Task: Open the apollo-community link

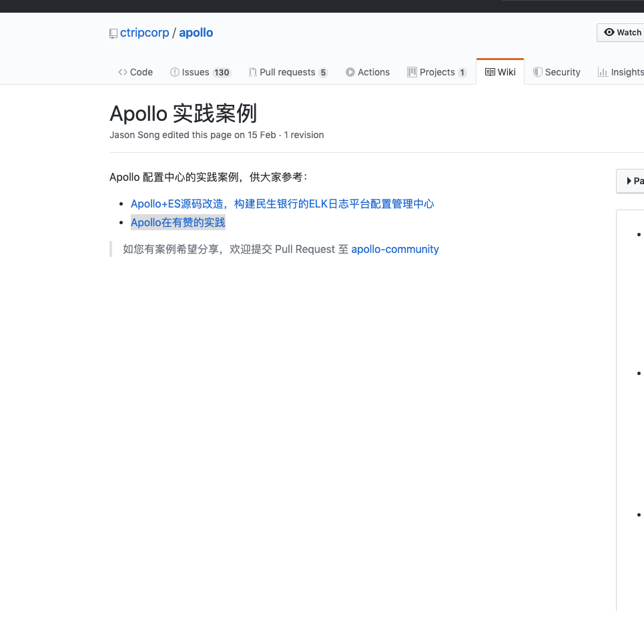Action: 395,250
